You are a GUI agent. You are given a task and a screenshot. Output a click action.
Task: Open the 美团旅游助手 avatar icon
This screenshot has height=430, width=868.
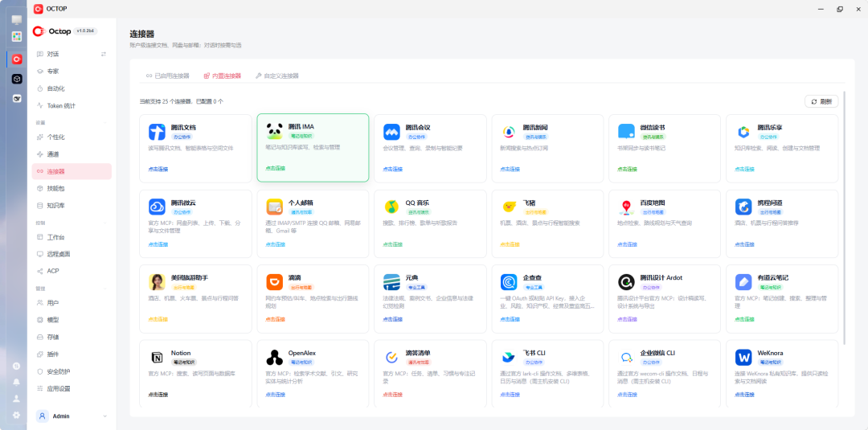point(158,282)
